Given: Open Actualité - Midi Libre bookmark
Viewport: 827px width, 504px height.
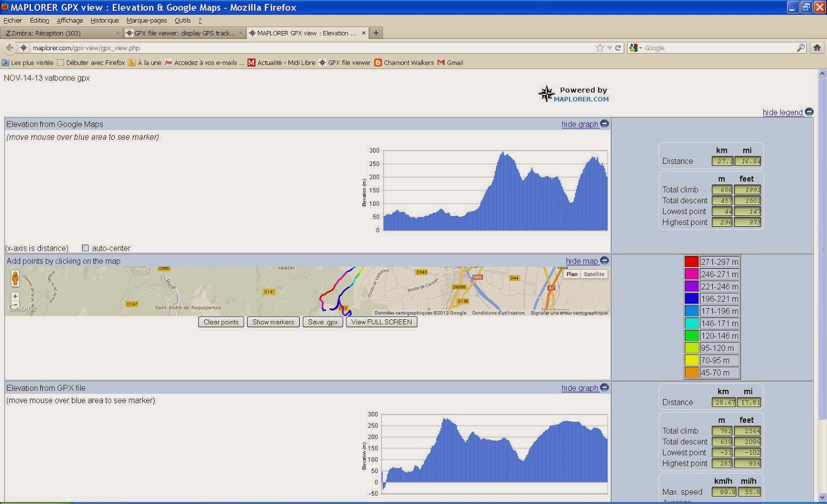Looking at the screenshot, I should click(x=282, y=63).
